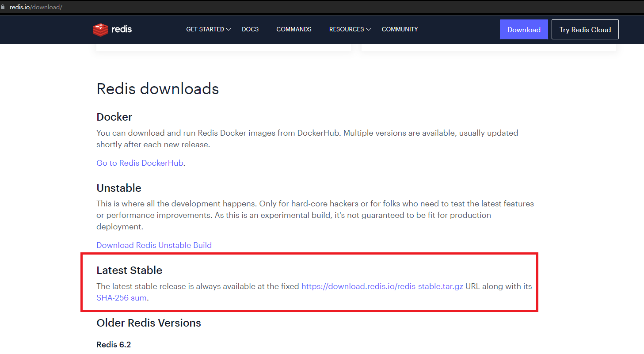Click the Docker heading
This screenshot has width=644, height=354.
click(x=114, y=117)
